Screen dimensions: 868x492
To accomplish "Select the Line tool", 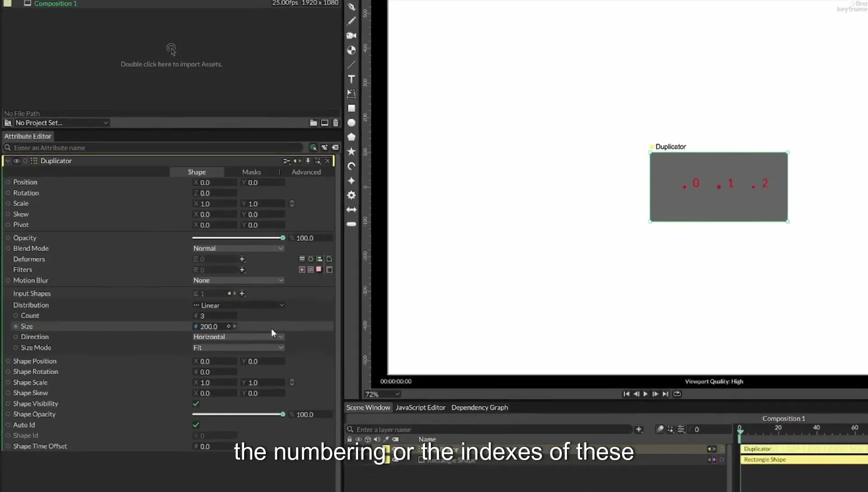I will click(x=351, y=65).
